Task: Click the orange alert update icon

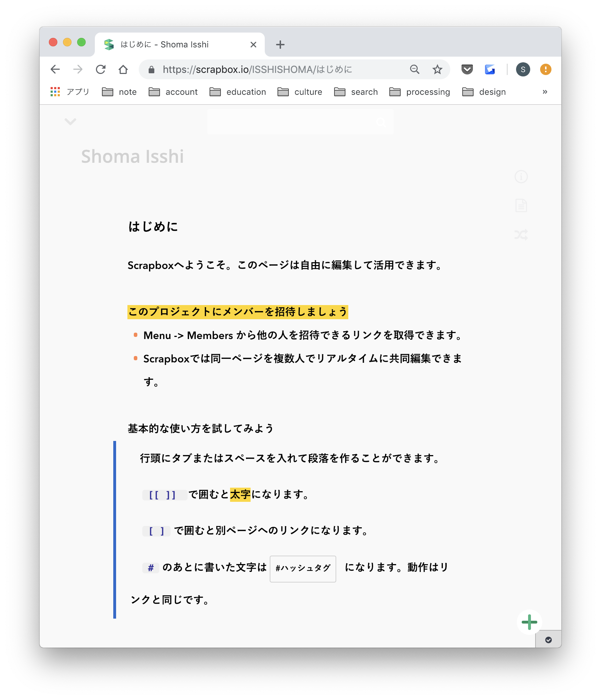Action: coord(546,69)
